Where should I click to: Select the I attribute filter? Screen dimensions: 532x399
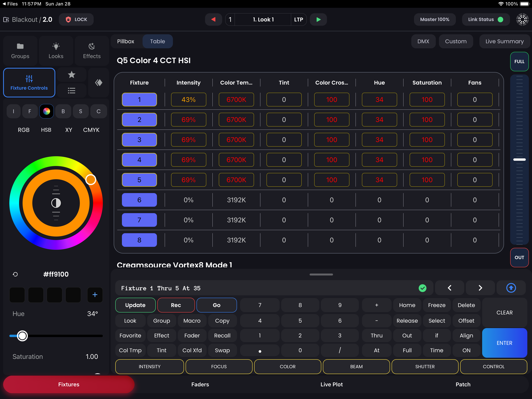pyautogui.click(x=13, y=111)
